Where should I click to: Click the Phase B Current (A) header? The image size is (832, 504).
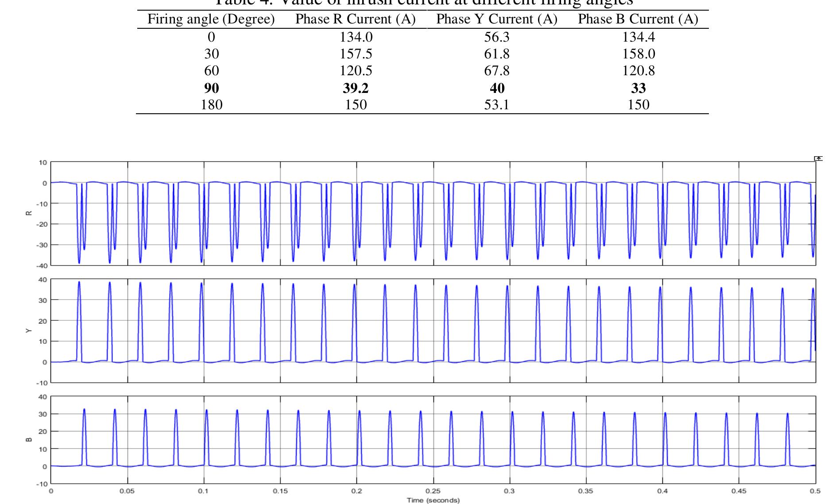coord(638,19)
